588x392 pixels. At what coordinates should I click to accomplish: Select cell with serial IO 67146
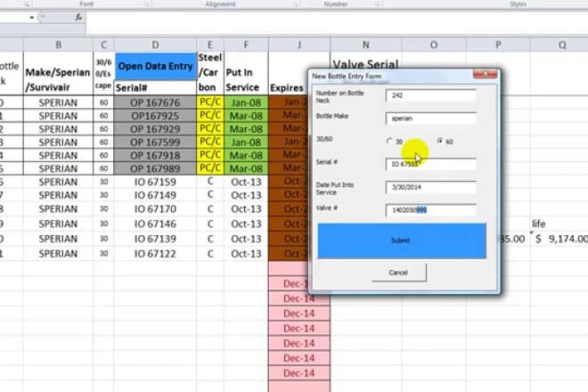155,224
